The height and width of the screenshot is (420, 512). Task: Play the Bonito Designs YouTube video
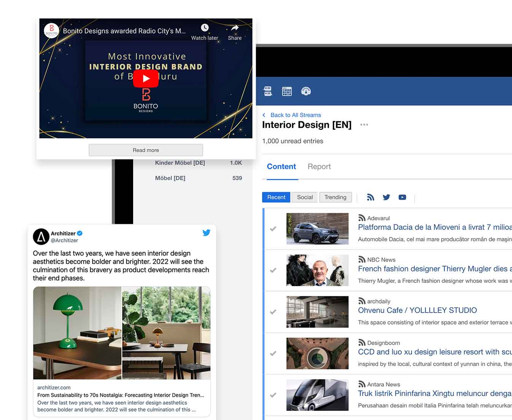coord(146,78)
